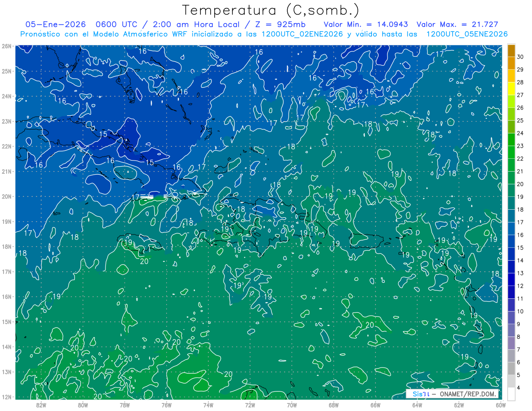Click the "24" color scale label
532x411 pixels.
(520, 133)
